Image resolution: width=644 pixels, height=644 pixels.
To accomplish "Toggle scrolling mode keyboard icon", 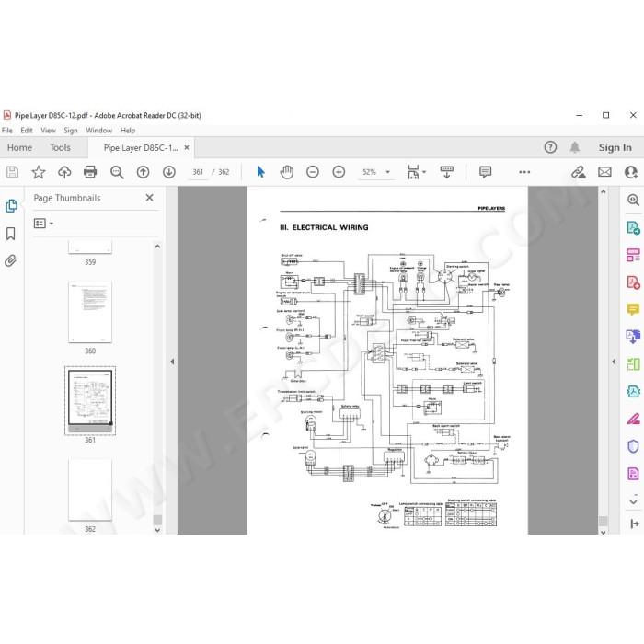I will pyautogui.click(x=446, y=172).
